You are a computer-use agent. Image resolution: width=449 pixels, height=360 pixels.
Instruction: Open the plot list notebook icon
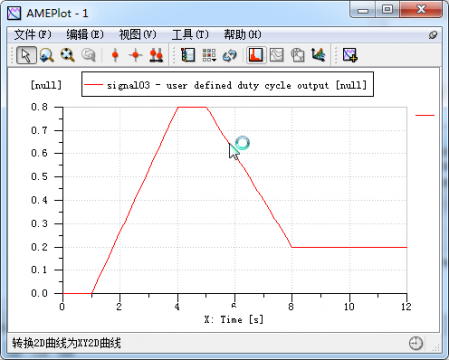coord(188,55)
